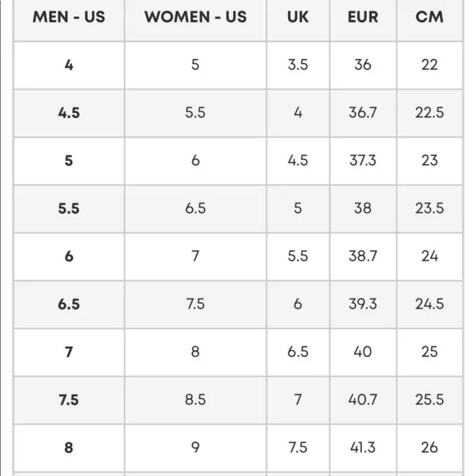Click the women's size 9 cell

pyautogui.click(x=195, y=448)
